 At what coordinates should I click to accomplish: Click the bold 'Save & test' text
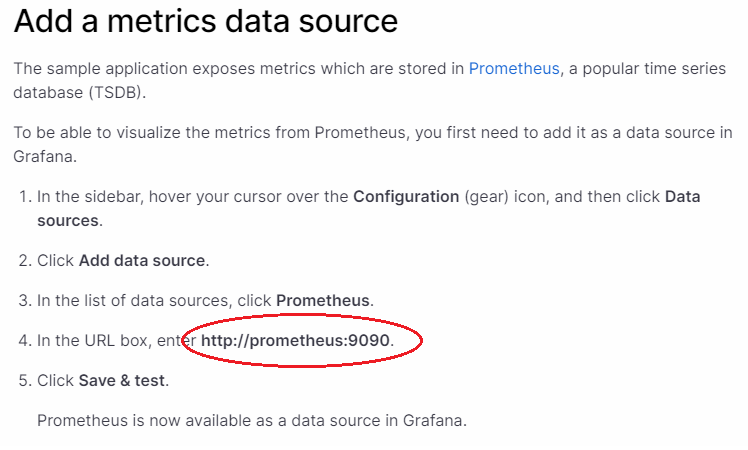pos(122,381)
